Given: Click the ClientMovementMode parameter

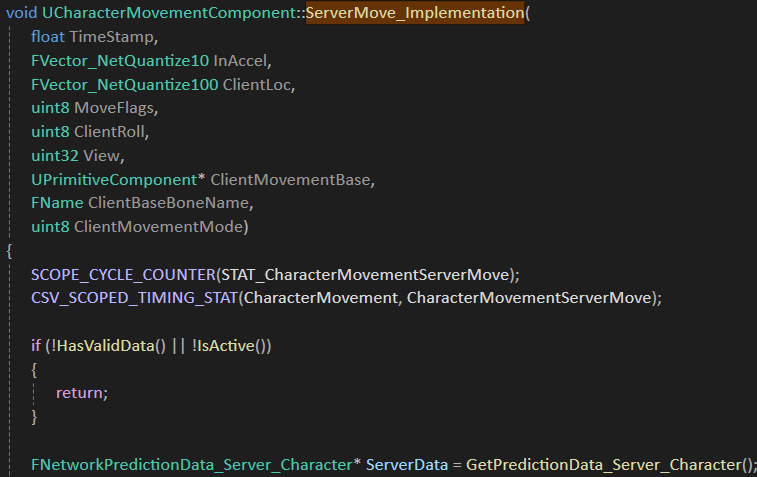Looking at the screenshot, I should click(x=158, y=227).
